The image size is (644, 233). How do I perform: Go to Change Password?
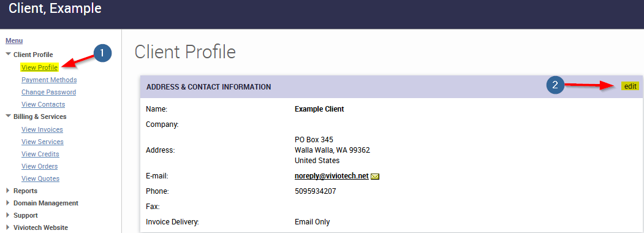(x=48, y=92)
